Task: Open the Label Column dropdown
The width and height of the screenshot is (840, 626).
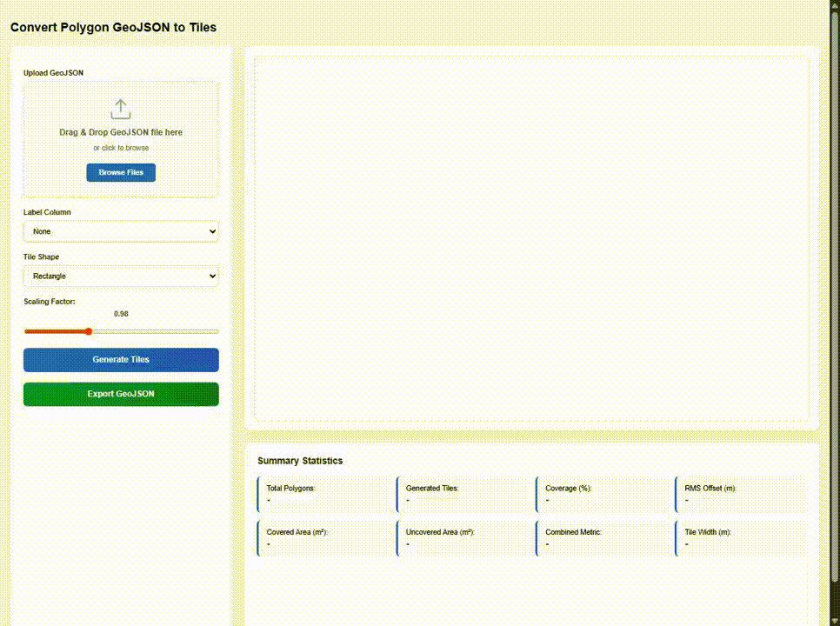Action: pyautogui.click(x=121, y=231)
